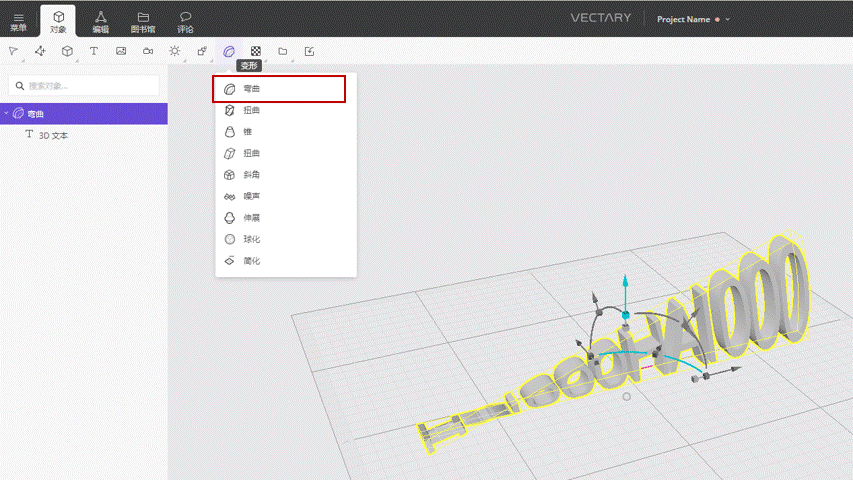Open the Project Name dropdown arrow

[728, 20]
